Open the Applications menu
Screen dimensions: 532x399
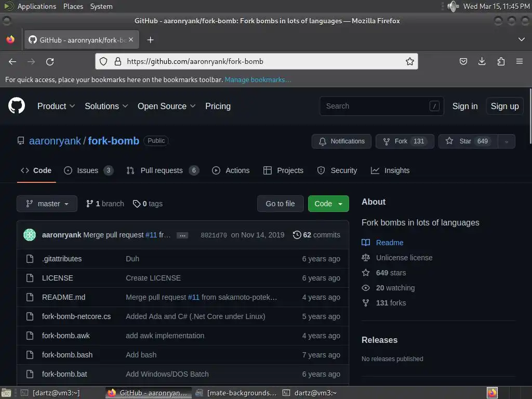pos(37,6)
